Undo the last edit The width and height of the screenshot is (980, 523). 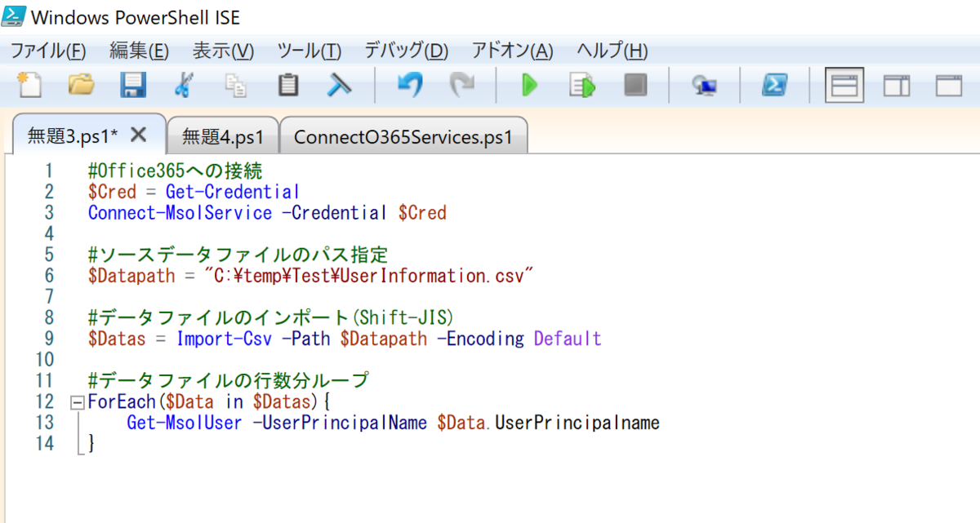coord(410,85)
